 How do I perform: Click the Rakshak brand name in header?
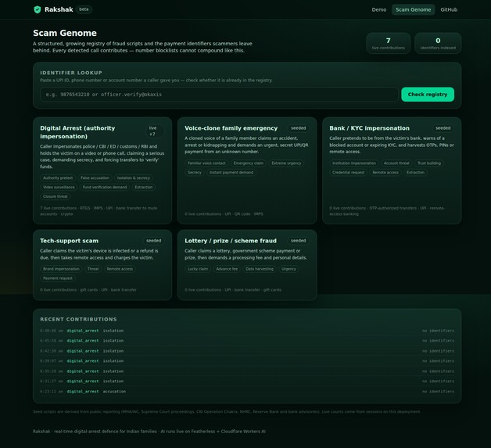pyautogui.click(x=59, y=9)
